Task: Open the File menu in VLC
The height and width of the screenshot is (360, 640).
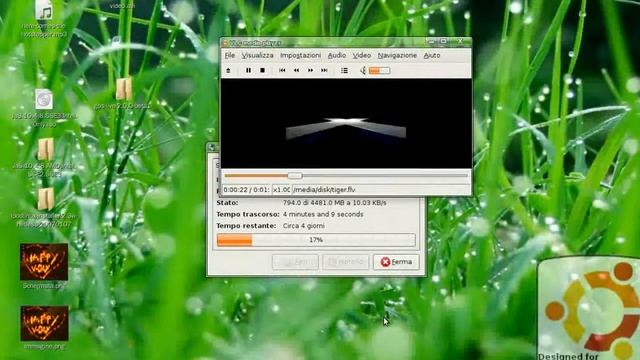Action: 230,55
